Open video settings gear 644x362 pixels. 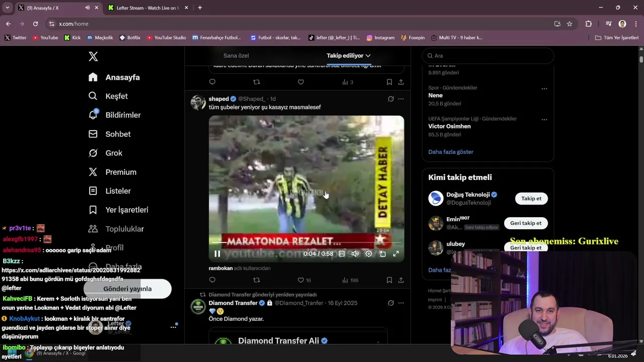tap(369, 254)
